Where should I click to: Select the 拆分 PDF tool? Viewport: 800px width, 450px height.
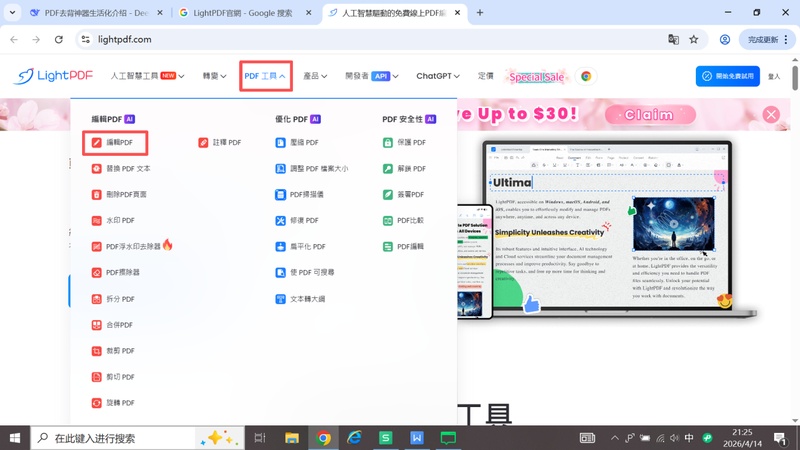[x=113, y=299]
